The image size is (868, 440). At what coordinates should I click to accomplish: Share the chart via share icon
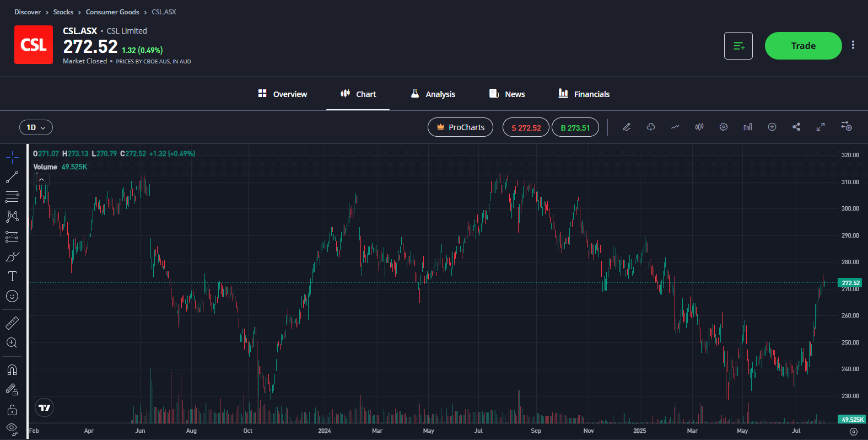(x=796, y=127)
